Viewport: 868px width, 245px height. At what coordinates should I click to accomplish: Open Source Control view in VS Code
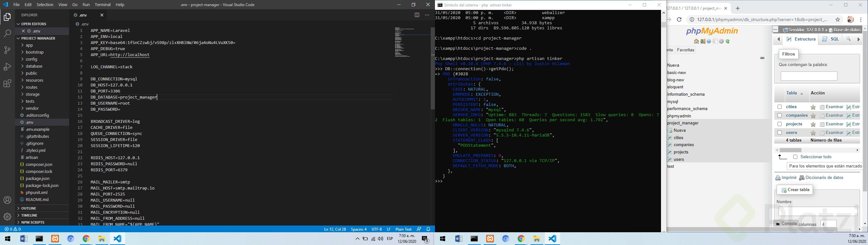[x=7, y=50]
